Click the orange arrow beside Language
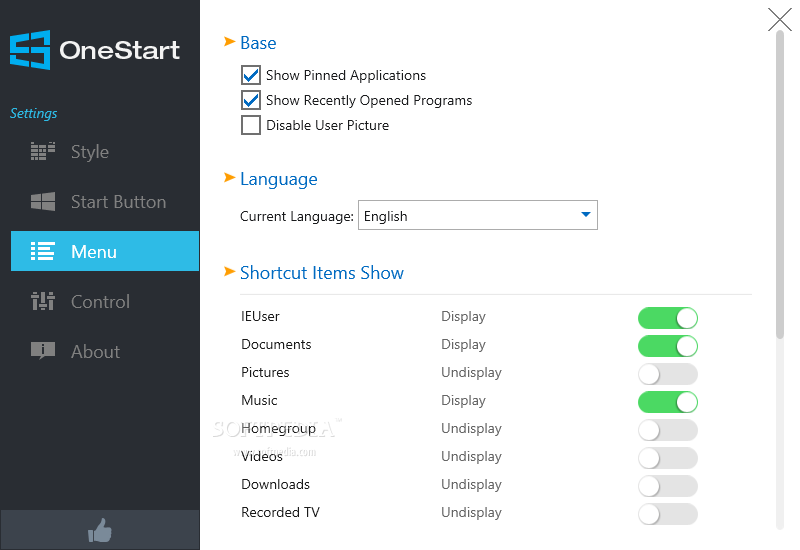The width and height of the screenshot is (800, 550). (x=230, y=178)
